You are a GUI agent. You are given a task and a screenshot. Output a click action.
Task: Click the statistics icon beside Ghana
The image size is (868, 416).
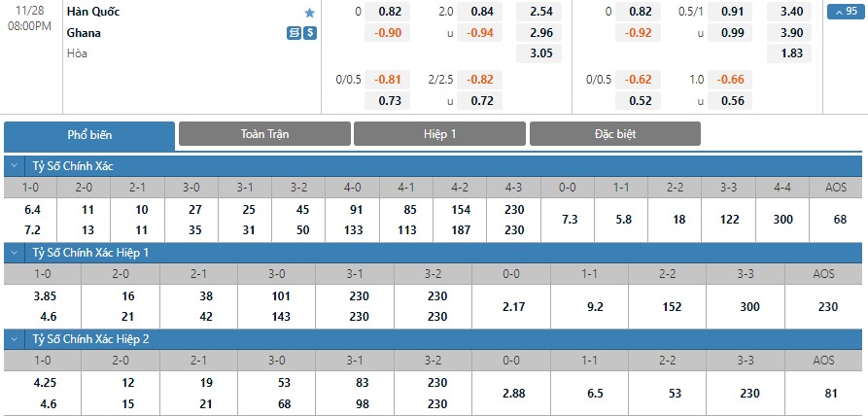(294, 33)
